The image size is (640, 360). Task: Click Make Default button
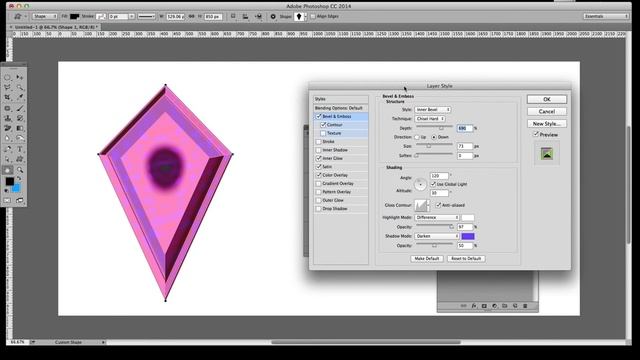point(427,258)
